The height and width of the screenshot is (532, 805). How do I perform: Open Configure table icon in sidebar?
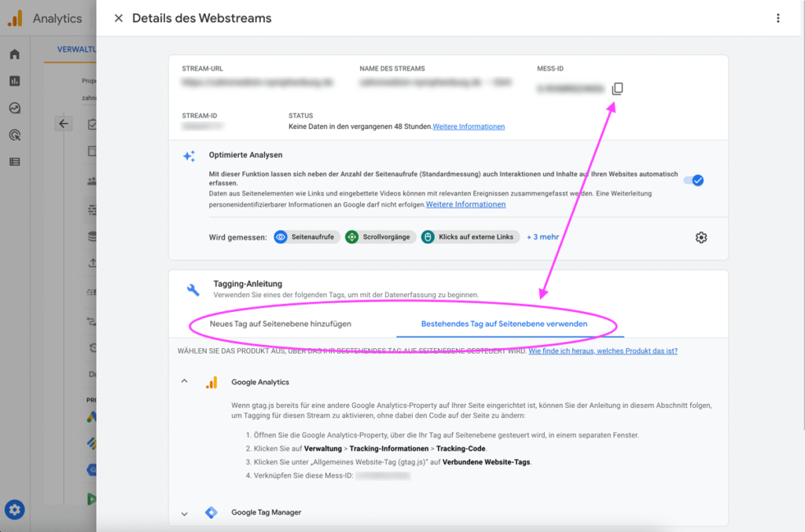[x=14, y=162]
